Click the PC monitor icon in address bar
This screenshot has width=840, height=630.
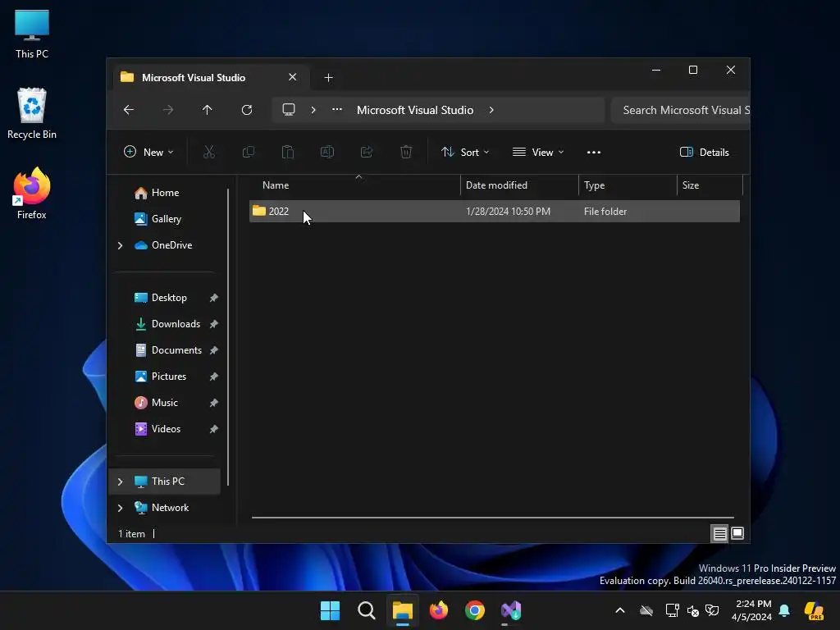289,110
